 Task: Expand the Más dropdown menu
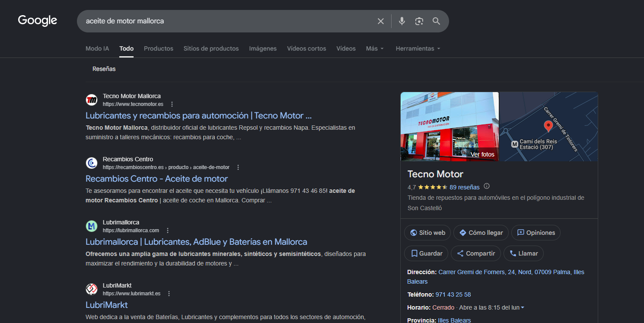point(375,48)
